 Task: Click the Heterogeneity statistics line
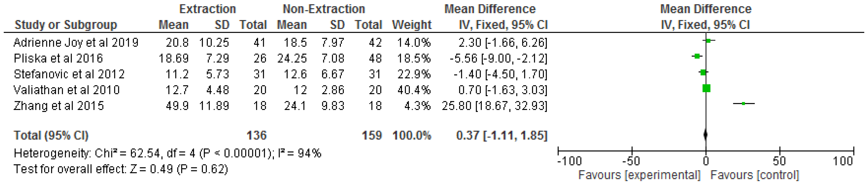[167, 153]
